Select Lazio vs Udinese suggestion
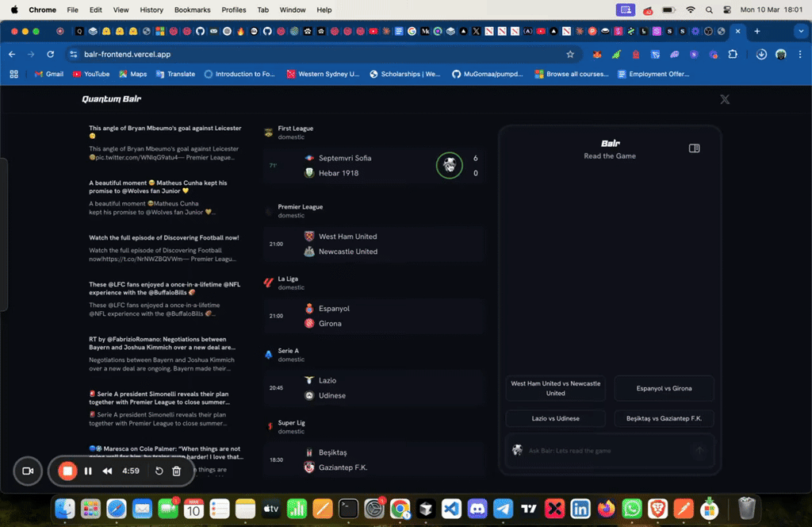Image resolution: width=812 pixels, height=527 pixels. tap(555, 418)
